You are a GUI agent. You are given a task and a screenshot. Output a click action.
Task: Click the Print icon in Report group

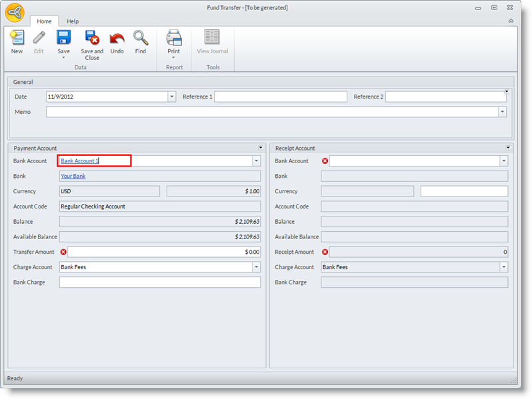click(173, 37)
